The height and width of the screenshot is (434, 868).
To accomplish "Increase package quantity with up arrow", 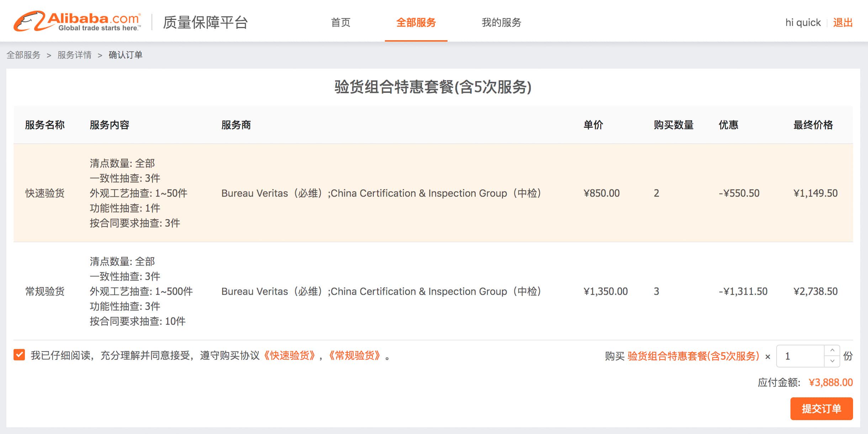I will 832,350.
